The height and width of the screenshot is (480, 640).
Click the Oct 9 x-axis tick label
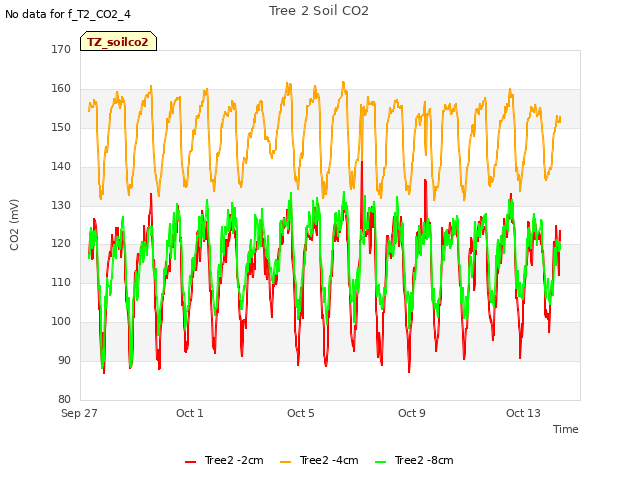coord(412,413)
